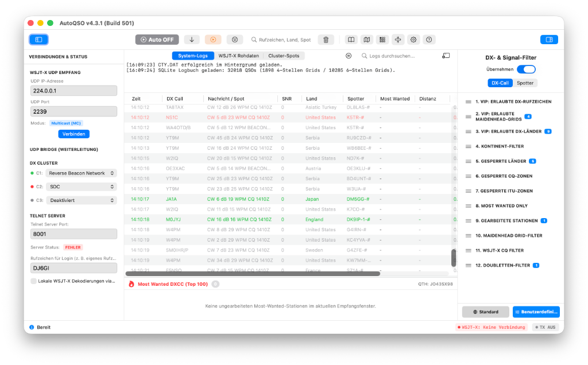
Task: Click the down-arrow scroll-to-bottom toolbar icon
Action: pos(192,40)
